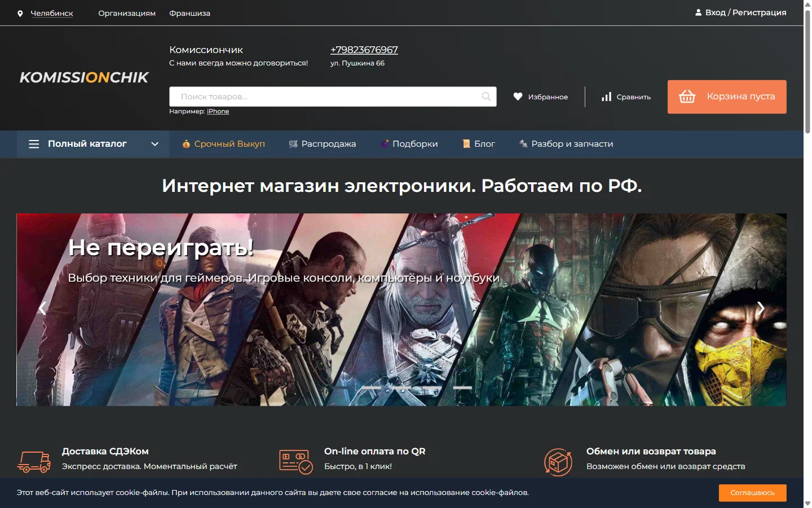Open the Корзина пуста cart button
The image size is (812, 508).
point(727,97)
